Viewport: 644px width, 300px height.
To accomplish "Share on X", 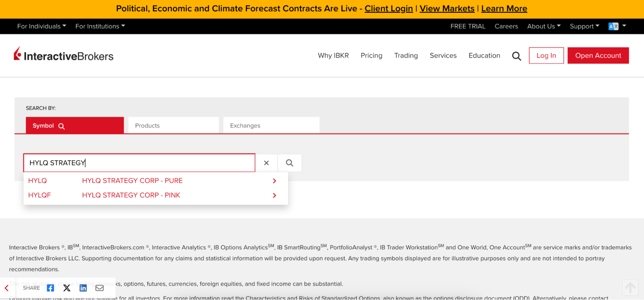I will tap(67, 288).
